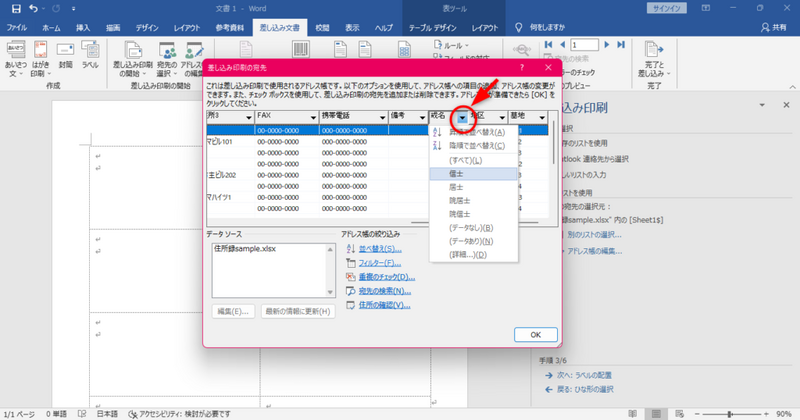Go to previous record arrow
This screenshot has width=800, height=420.
click(x=562, y=45)
